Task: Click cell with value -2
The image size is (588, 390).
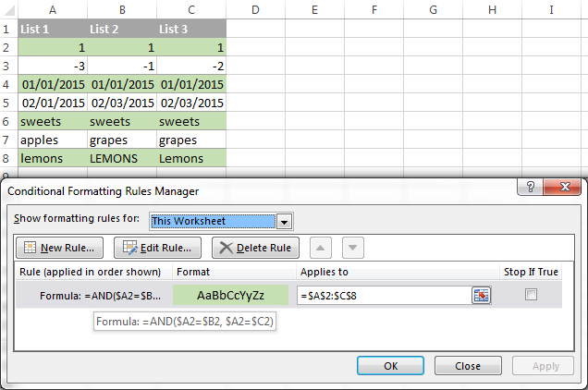Action: click(191, 66)
